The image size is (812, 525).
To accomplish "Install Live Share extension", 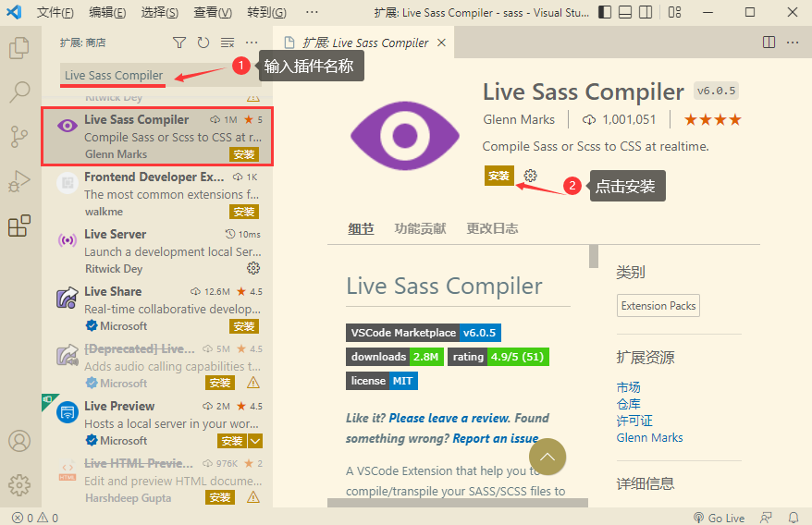I will click(x=244, y=326).
